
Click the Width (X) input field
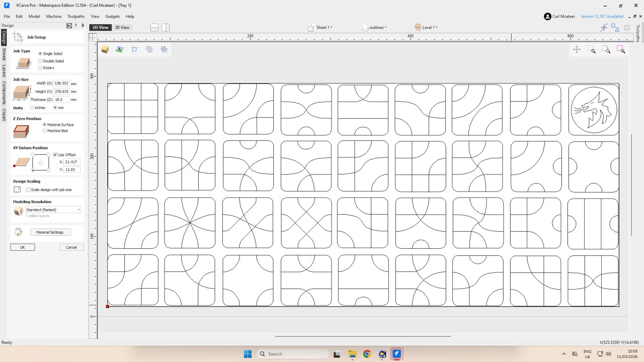[61, 83]
